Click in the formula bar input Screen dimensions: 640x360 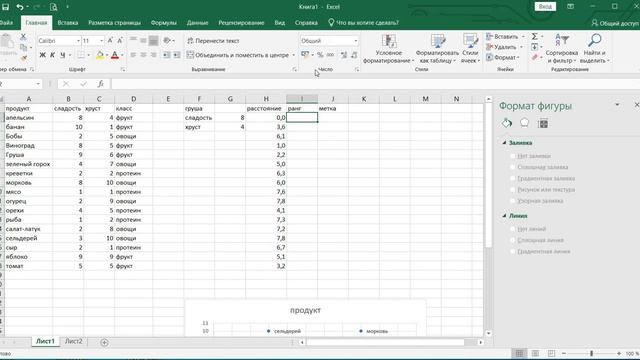click(376, 84)
